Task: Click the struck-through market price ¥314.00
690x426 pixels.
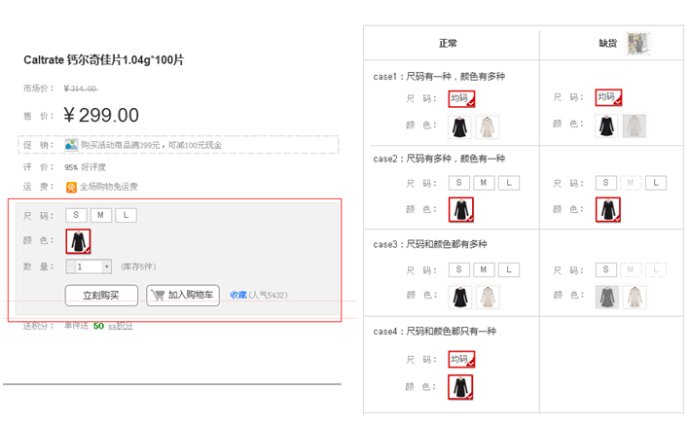Action: tap(80, 89)
